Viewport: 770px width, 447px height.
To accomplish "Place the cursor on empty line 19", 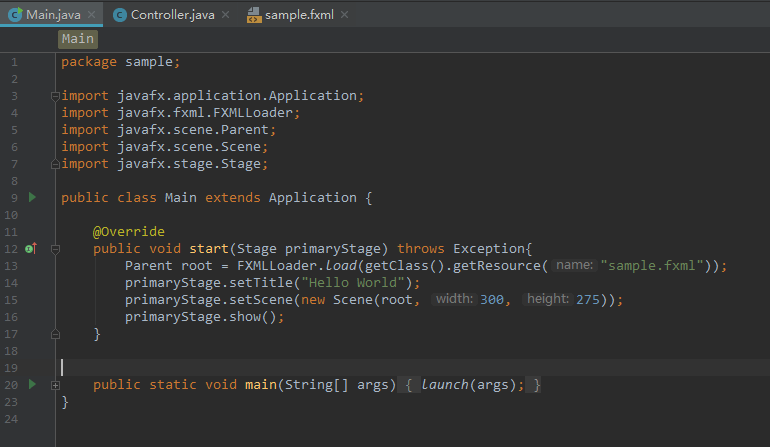I will point(412,367).
